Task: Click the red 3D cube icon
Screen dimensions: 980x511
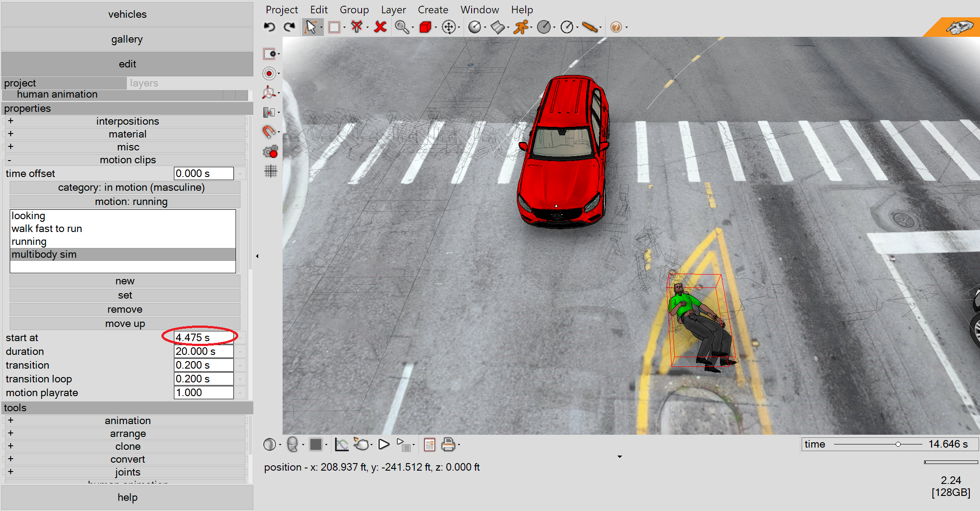Action: (x=425, y=27)
